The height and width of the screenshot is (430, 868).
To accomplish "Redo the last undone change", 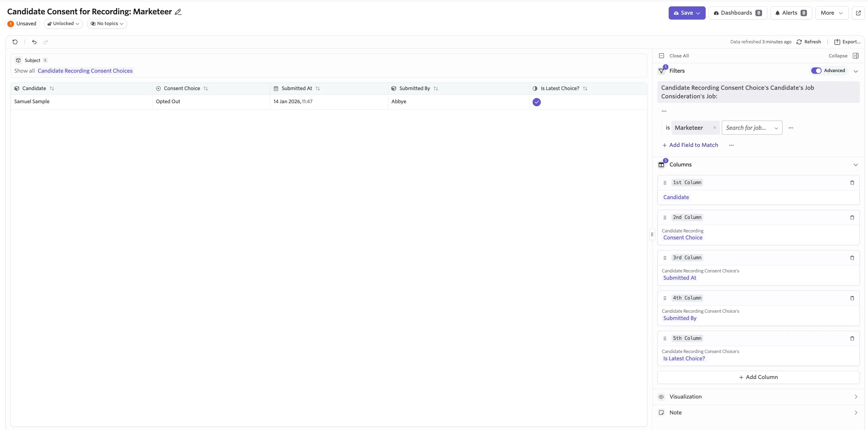I will (x=45, y=42).
